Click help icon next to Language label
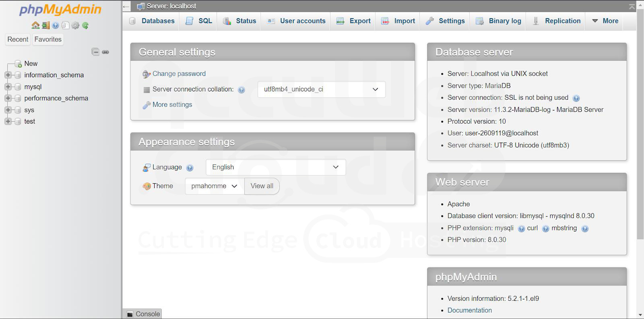 [190, 168]
